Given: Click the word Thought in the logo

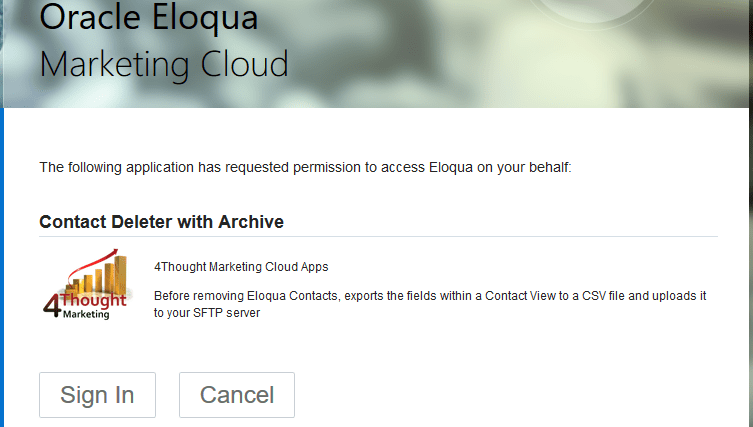Looking at the screenshot, I should [94, 301].
